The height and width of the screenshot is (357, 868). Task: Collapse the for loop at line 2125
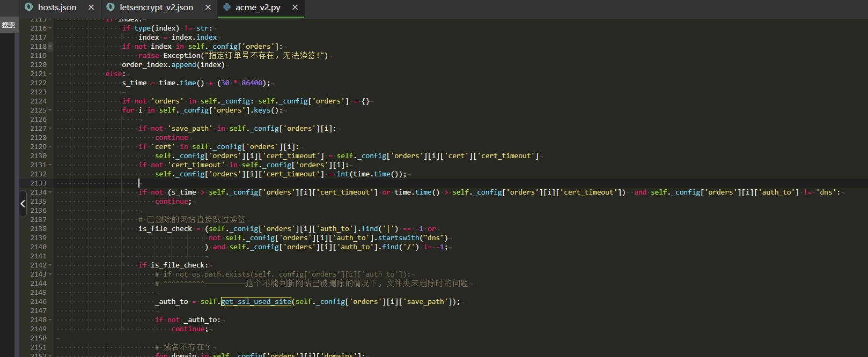50,110
